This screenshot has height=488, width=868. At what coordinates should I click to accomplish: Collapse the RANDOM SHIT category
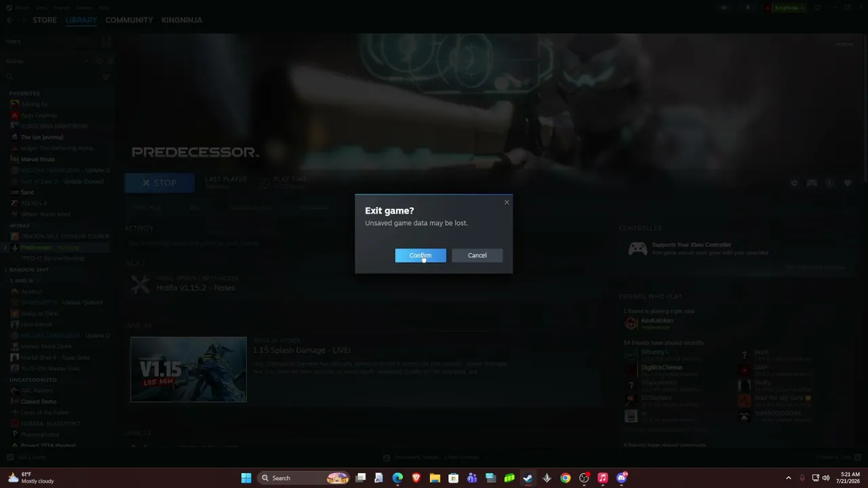click(x=29, y=270)
